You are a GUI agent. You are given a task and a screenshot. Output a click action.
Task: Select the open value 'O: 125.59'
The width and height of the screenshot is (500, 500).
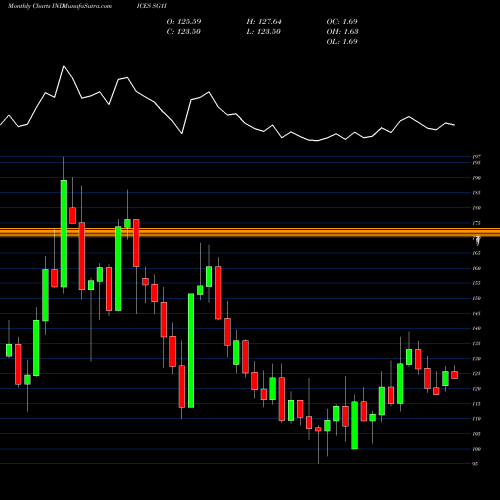[184, 22]
